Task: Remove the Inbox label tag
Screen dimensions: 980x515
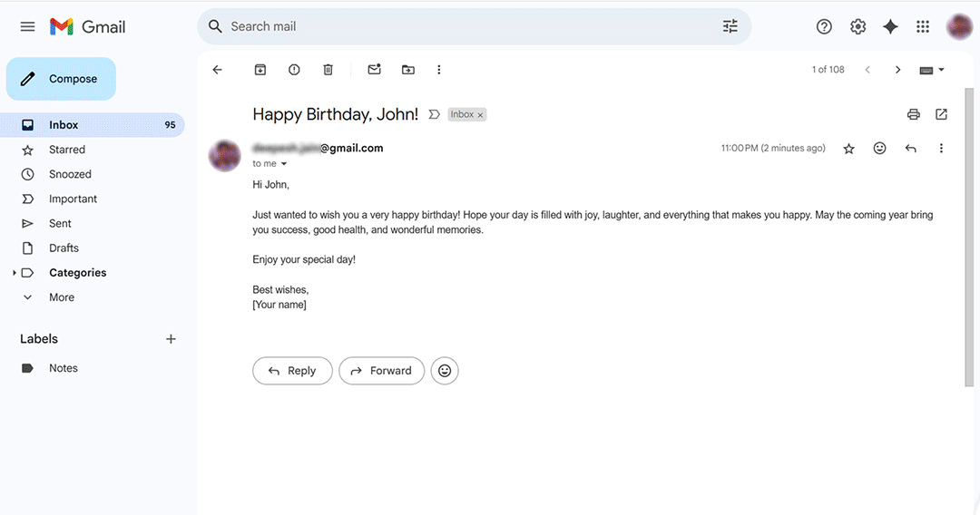Action: 480,115
